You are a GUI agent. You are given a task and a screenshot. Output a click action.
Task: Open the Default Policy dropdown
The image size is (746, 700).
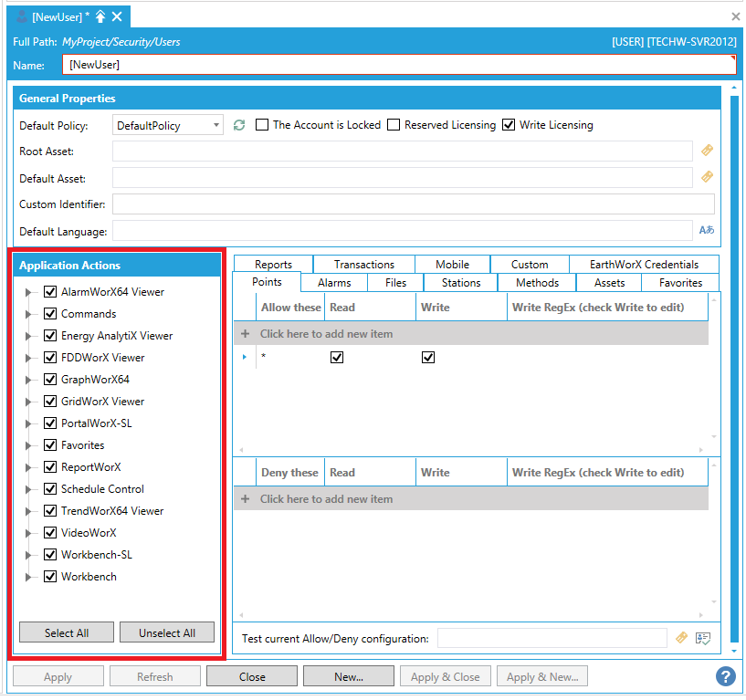point(215,125)
